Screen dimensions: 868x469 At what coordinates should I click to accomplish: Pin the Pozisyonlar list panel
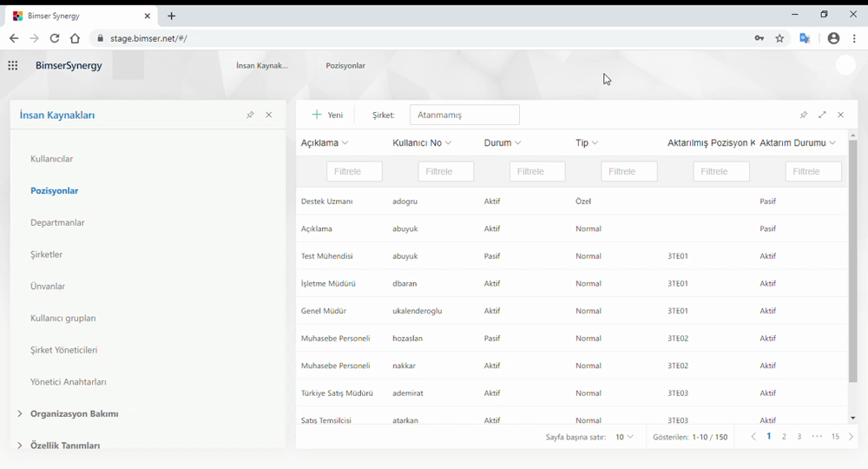[x=803, y=115]
